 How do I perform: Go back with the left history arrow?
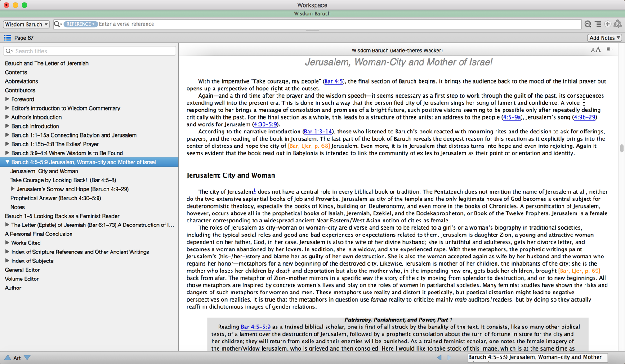[439, 358]
